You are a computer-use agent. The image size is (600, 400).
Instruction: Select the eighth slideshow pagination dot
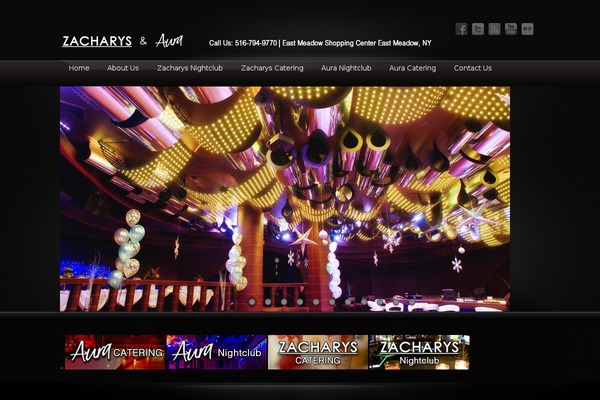tap(364, 302)
